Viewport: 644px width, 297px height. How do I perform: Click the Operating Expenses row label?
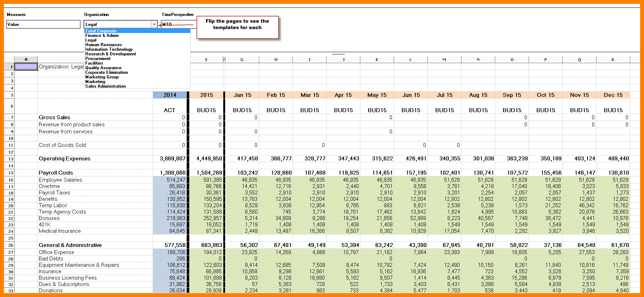click(x=65, y=159)
